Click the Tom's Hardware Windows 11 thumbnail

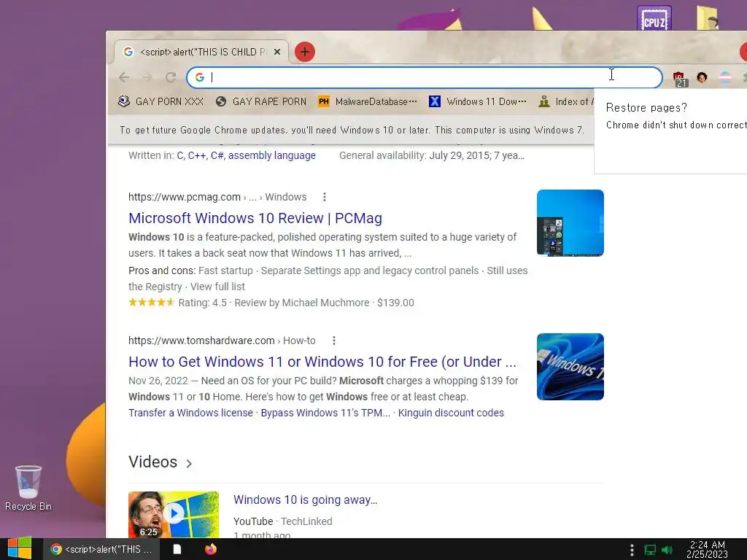point(570,367)
